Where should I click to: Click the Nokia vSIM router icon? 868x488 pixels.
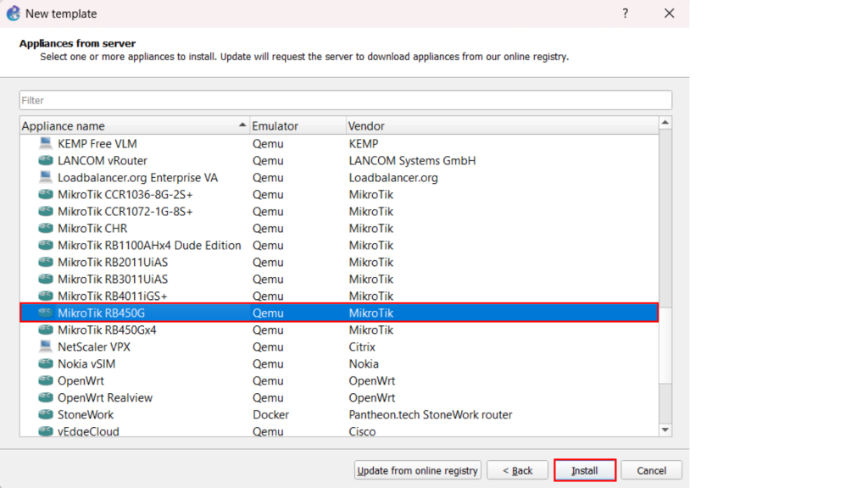point(45,363)
